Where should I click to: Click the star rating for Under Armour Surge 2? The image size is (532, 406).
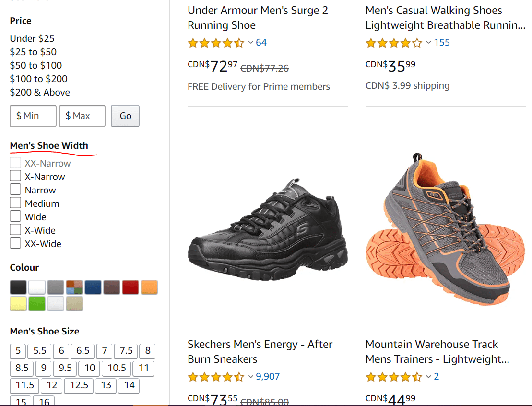216,43
